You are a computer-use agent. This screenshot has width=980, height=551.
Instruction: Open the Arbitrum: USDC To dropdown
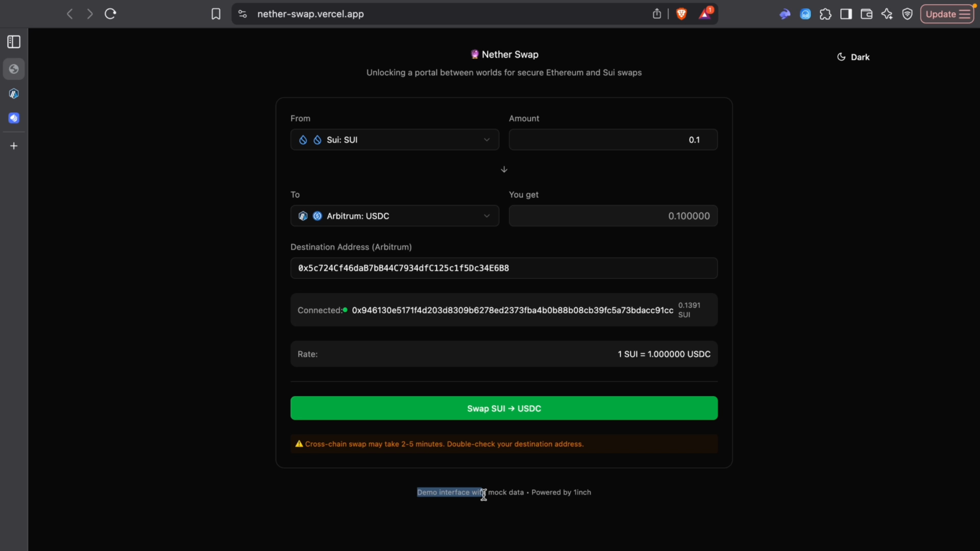pos(394,215)
